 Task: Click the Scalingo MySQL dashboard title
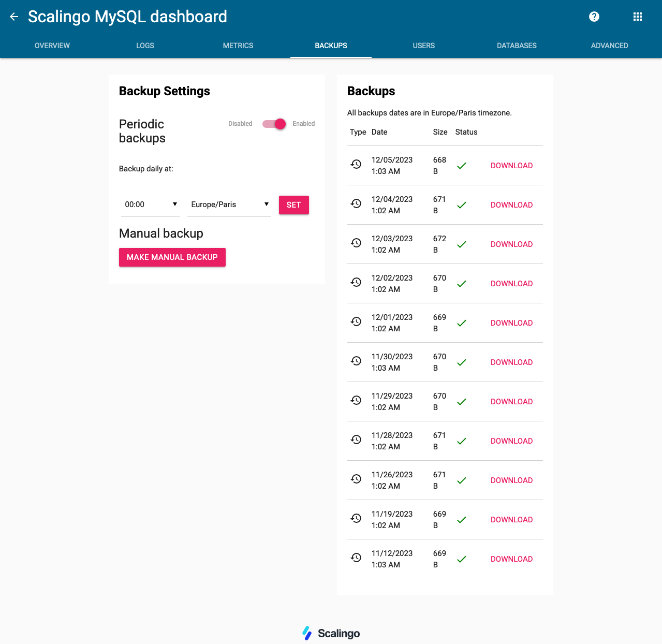point(127,17)
